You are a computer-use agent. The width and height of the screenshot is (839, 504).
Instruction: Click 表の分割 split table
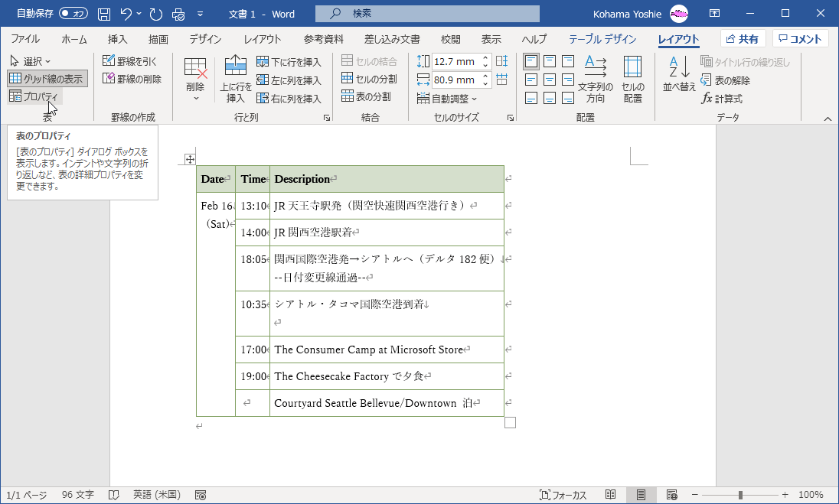point(367,96)
